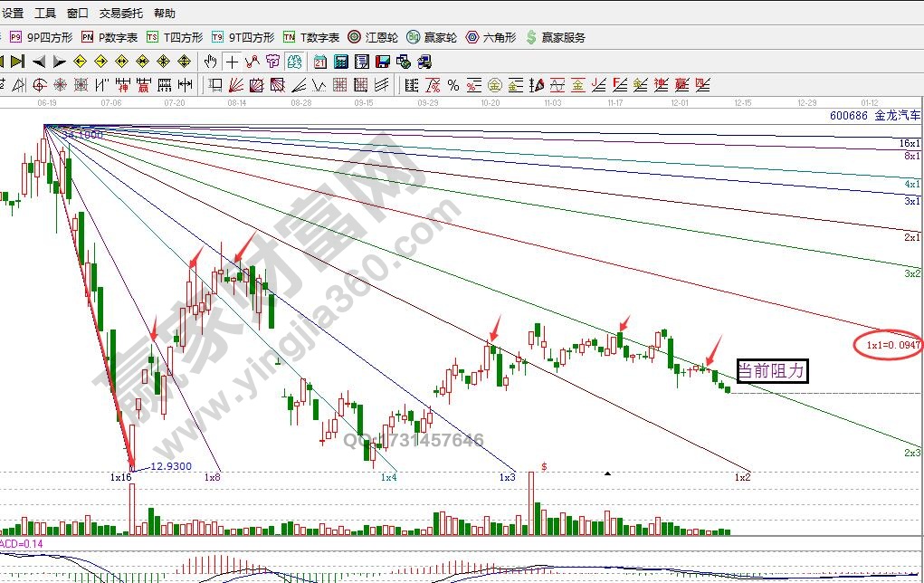Open the 六角形 hexagon tool
Image resolution: width=924 pixels, height=583 pixels.
click(x=491, y=37)
